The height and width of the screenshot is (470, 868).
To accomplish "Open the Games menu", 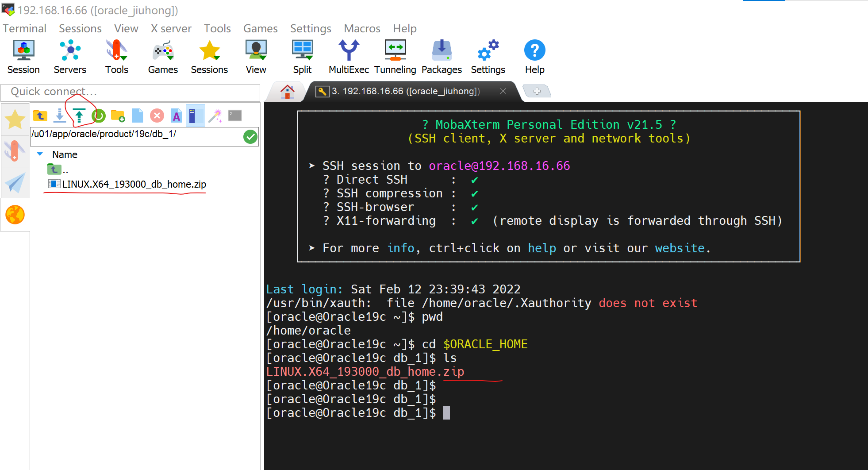I will (260, 28).
